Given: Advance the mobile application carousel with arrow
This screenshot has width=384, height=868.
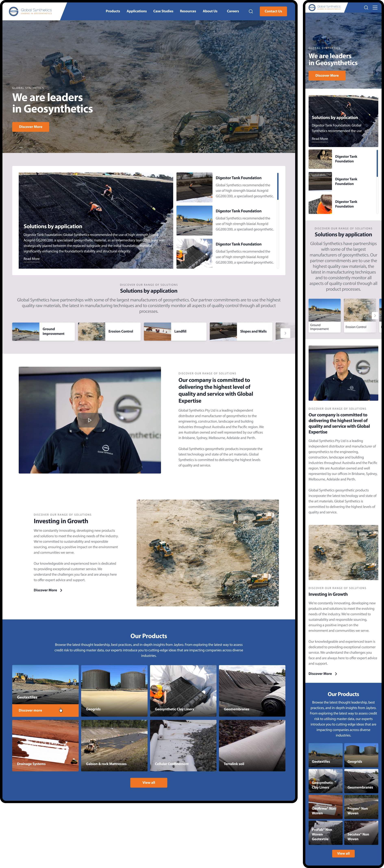Looking at the screenshot, I should pos(375,315).
